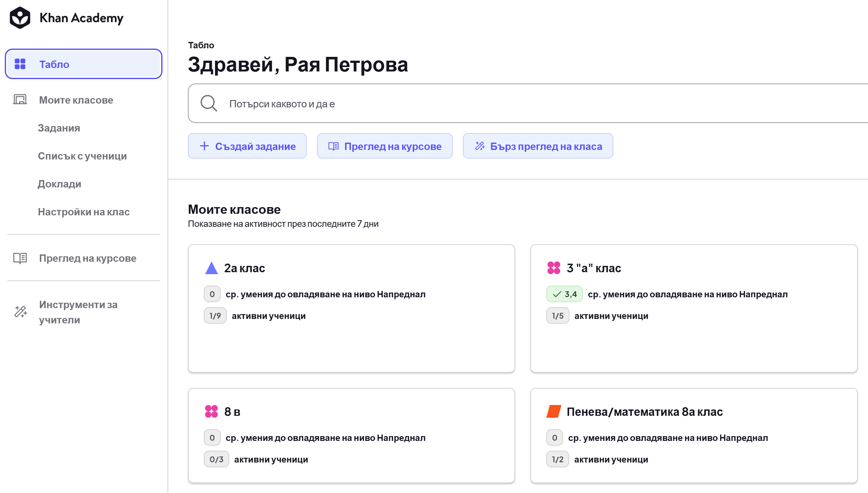Open Списък с ученици in the sidebar
The width and height of the screenshot is (868, 493).
point(82,156)
